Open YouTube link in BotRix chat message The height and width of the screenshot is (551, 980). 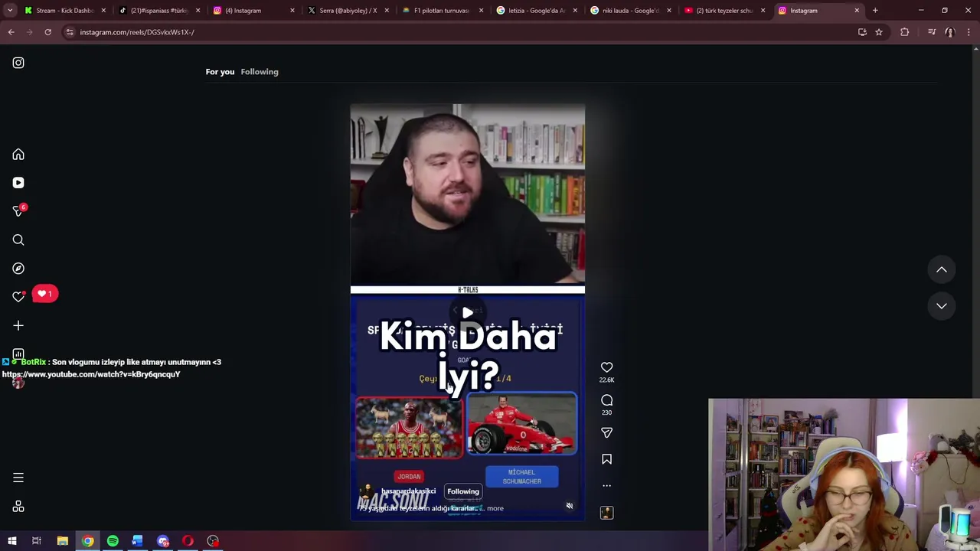pos(91,374)
